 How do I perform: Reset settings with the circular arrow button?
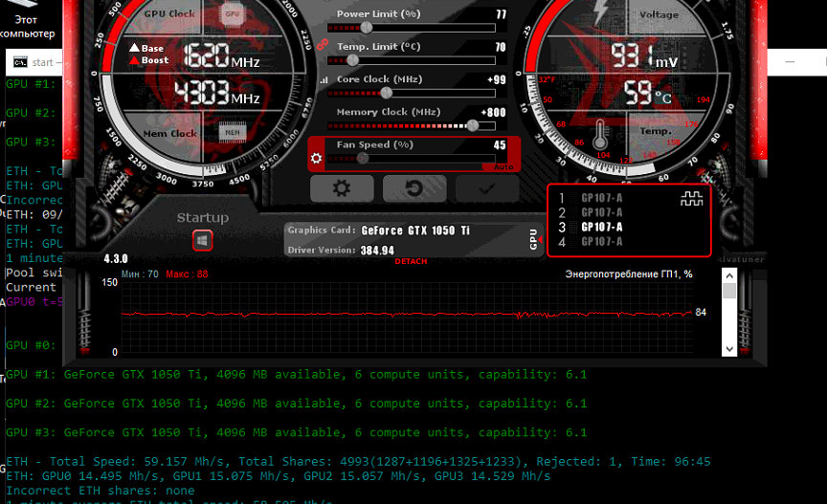414,188
